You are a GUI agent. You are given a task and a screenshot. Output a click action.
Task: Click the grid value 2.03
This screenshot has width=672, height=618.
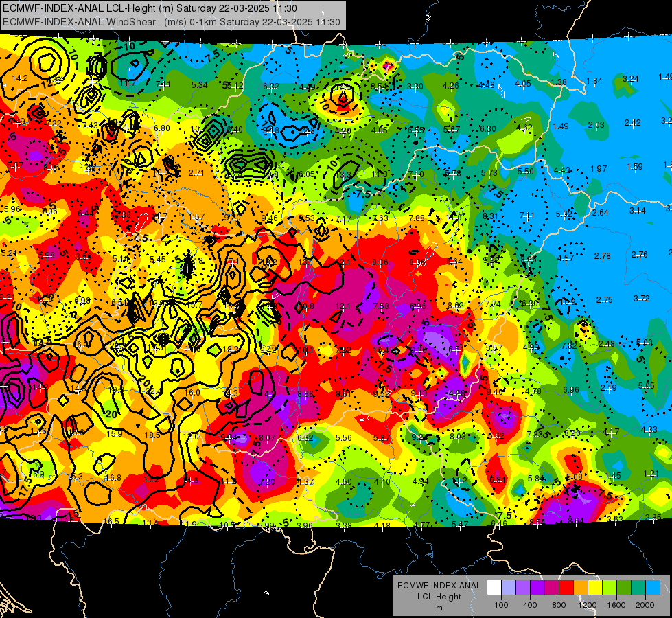(x=596, y=125)
